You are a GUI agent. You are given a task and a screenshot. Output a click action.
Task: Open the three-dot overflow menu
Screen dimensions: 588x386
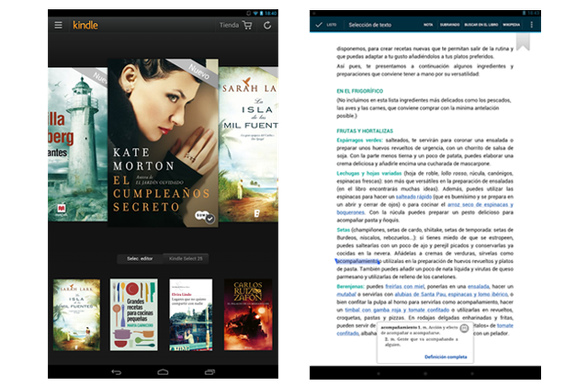pyautogui.click(x=532, y=25)
